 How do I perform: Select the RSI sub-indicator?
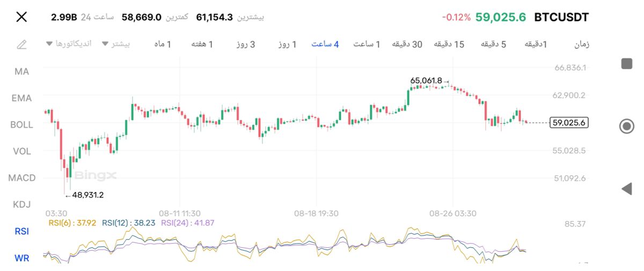(x=22, y=231)
